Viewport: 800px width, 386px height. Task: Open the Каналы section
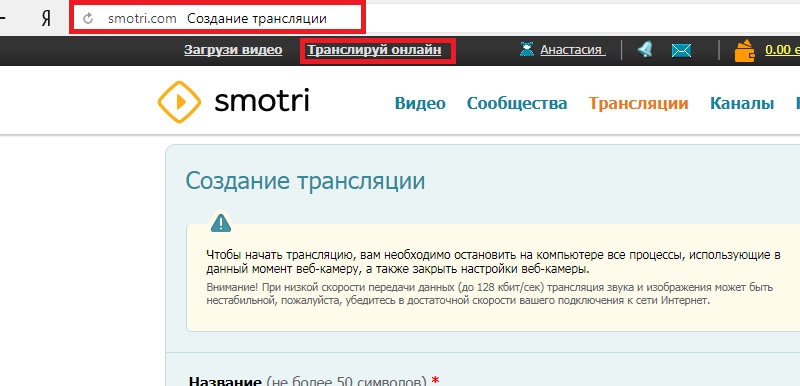pos(742,104)
